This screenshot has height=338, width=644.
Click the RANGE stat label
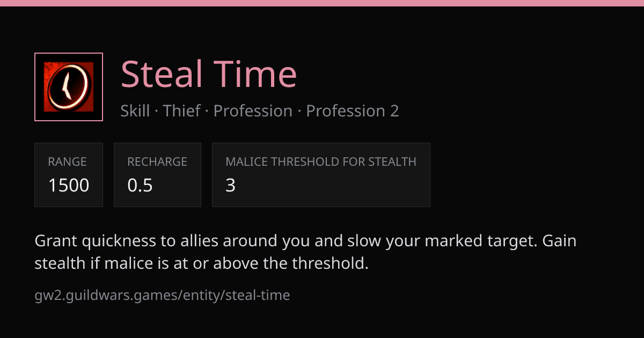67,161
